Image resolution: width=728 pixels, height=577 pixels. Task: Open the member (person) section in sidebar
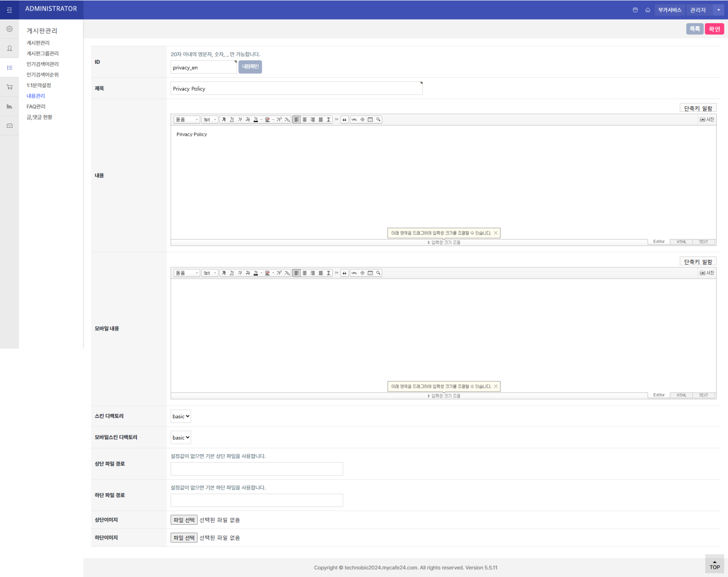tap(10, 48)
